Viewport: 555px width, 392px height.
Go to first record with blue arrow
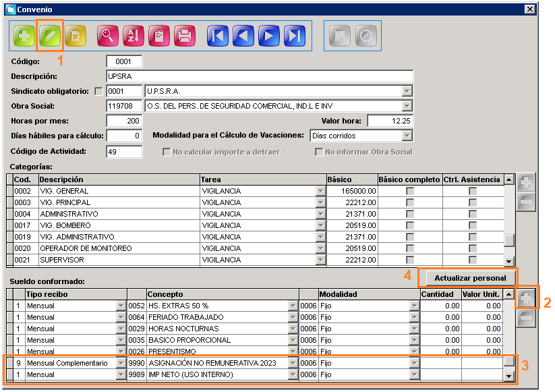[x=217, y=36]
